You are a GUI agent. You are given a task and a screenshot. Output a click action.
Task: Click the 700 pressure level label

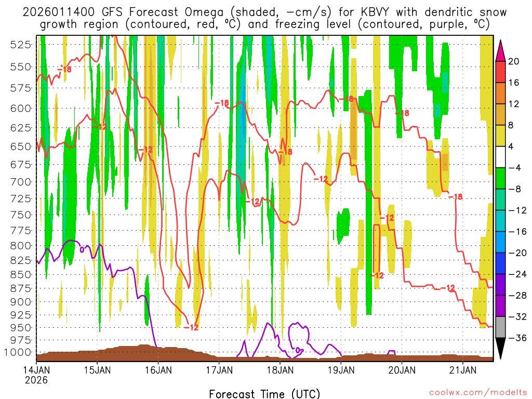pyautogui.click(x=21, y=182)
